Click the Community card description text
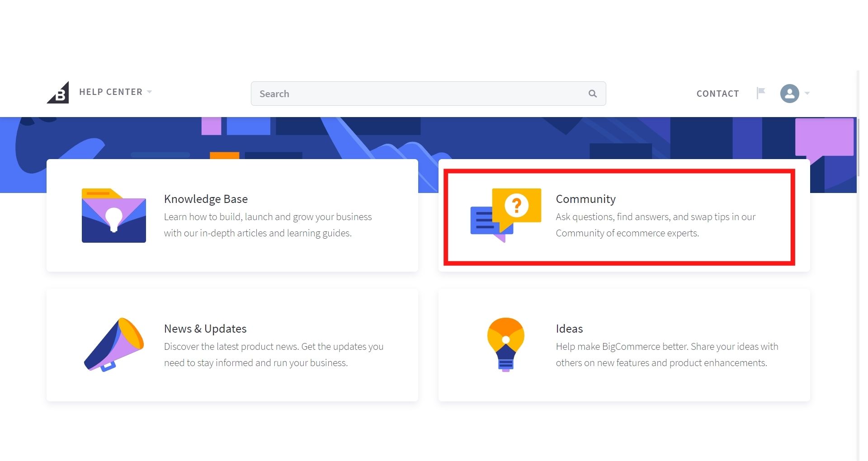 coord(655,225)
